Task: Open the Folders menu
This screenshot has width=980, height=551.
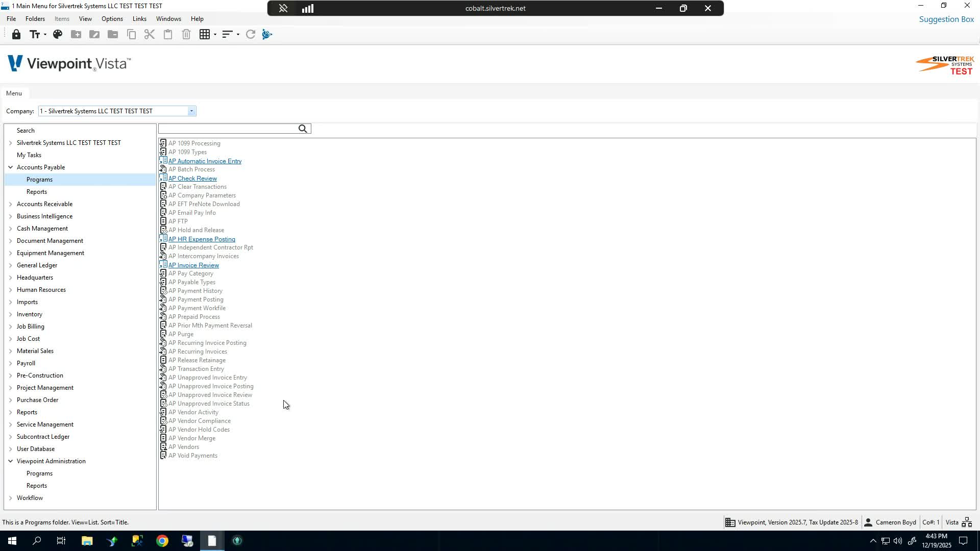Action: tap(35, 19)
